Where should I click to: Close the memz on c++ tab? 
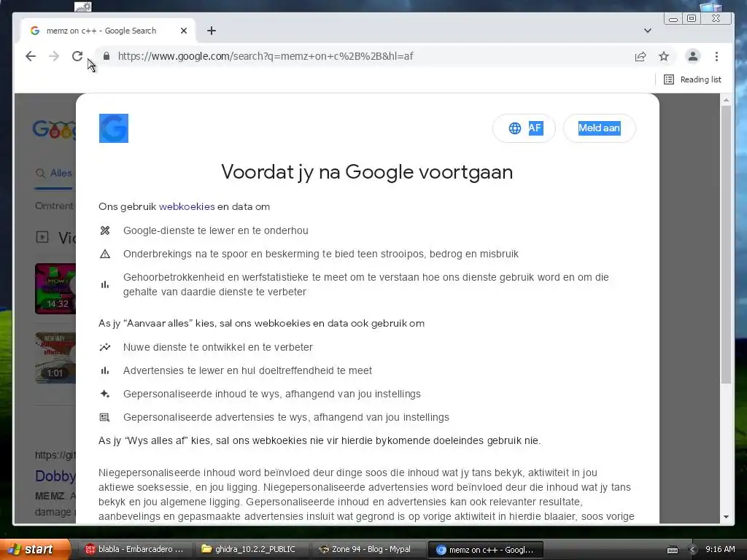[x=183, y=31]
